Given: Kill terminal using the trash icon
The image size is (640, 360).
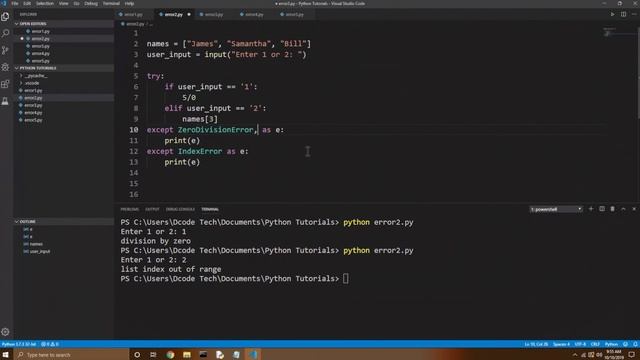Looking at the screenshot, I should click(612, 209).
